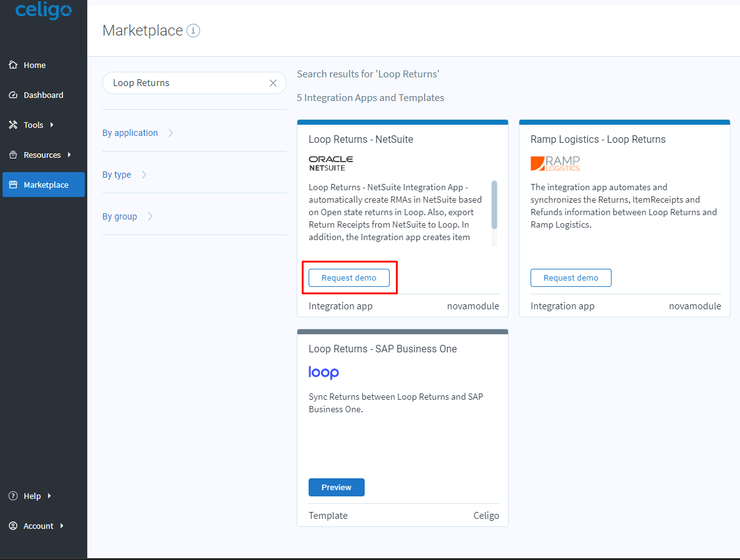
Task: Click the Account user icon
Action: point(13,526)
